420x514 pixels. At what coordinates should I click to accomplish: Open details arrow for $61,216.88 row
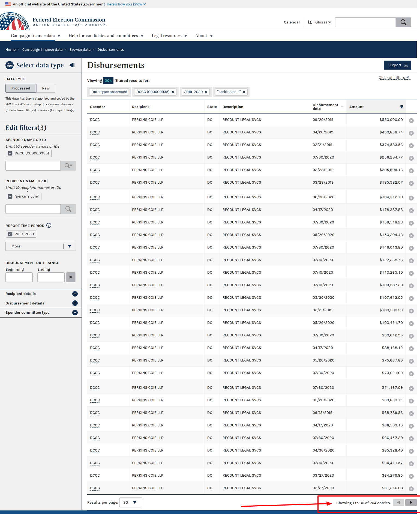click(411, 489)
